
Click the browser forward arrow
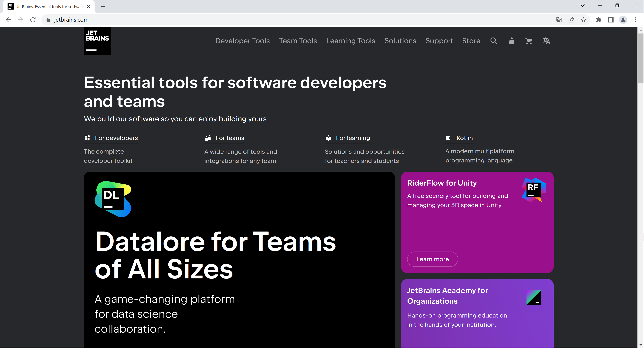point(20,20)
